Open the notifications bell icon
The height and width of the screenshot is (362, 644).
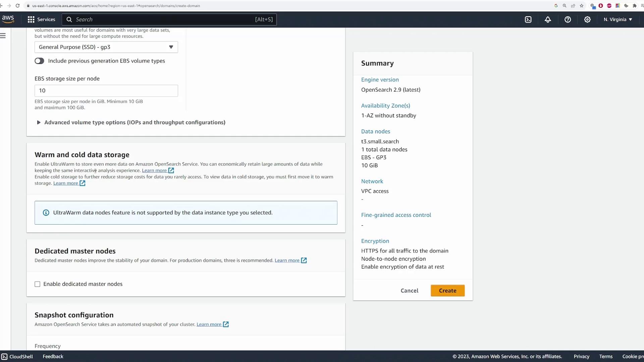pyautogui.click(x=548, y=19)
